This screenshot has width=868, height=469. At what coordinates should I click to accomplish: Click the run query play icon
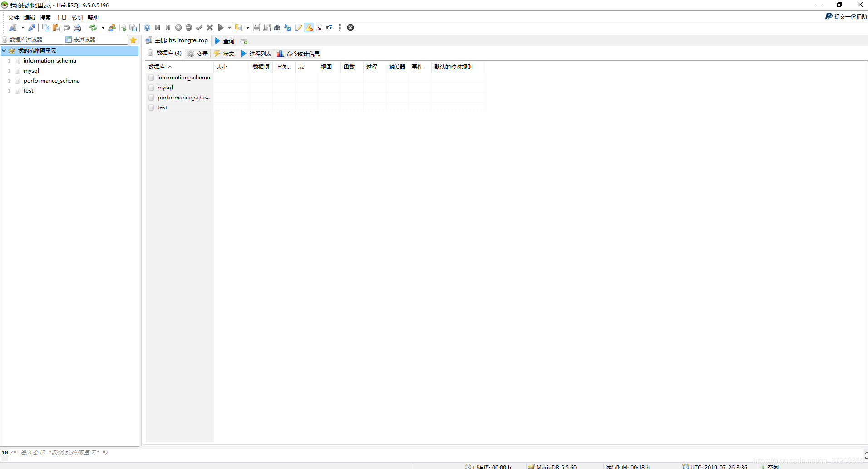221,28
